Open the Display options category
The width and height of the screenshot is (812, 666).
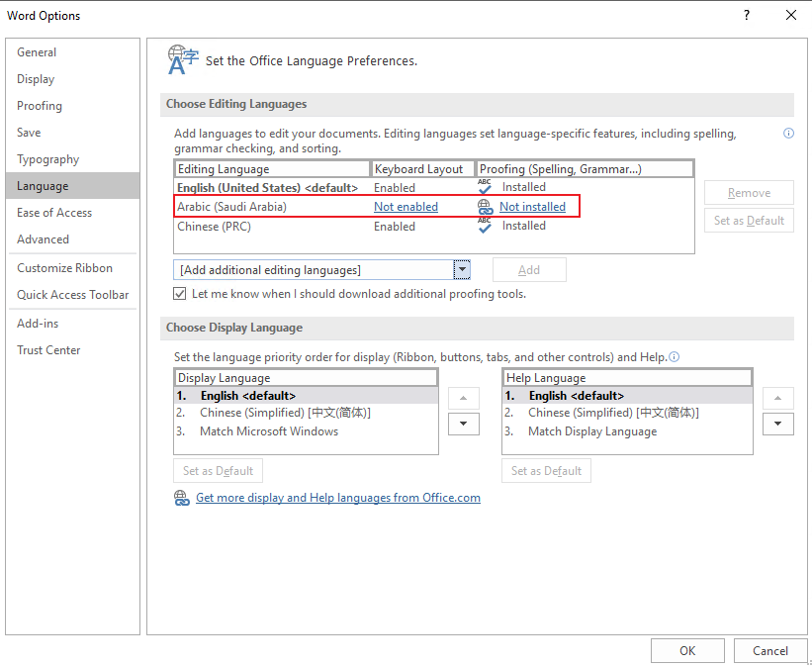point(72,79)
